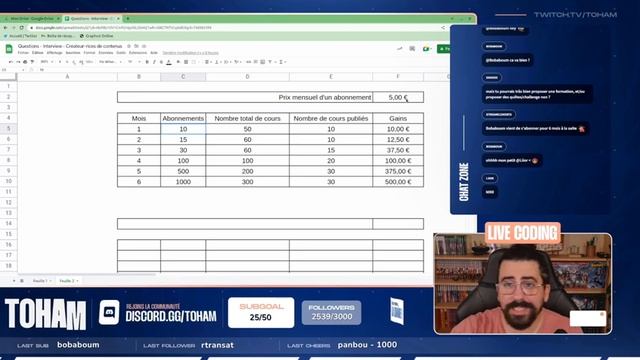Click the insert chart icon
640x360 pixels.
[x=262, y=62]
